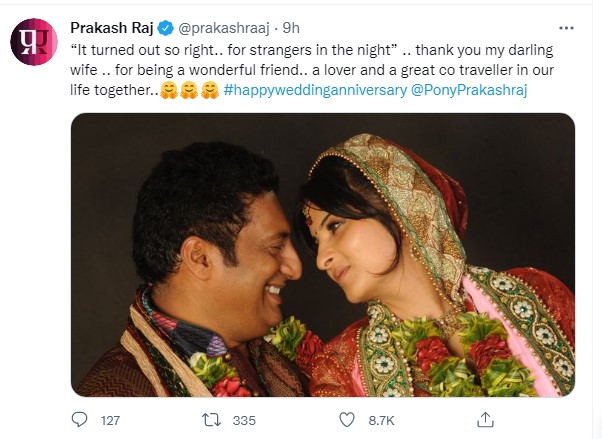Open the wedding photo attachment
The image size is (602, 439).
point(322,254)
